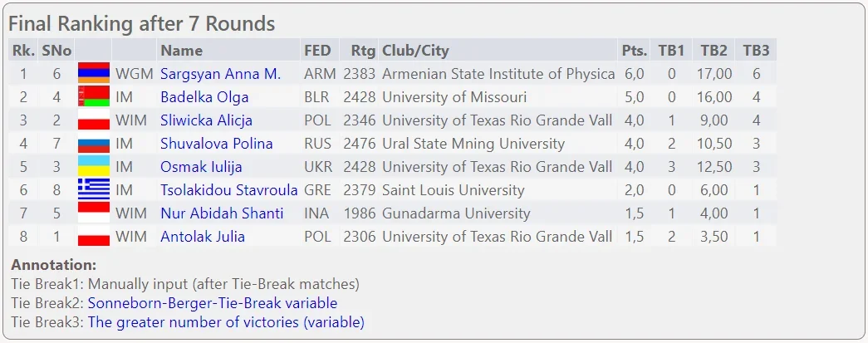Viewport: 868px width, 343px height.
Task: Open Badelka Olga player link
Action: pyautogui.click(x=204, y=97)
